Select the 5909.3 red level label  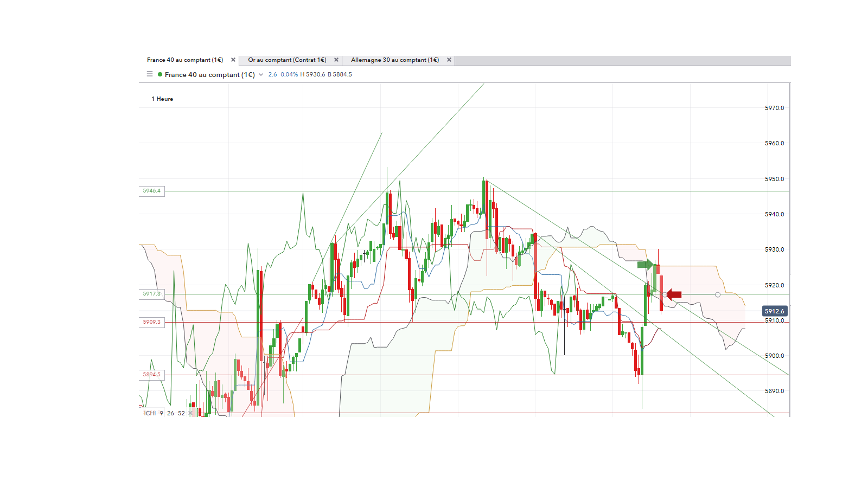[152, 322]
